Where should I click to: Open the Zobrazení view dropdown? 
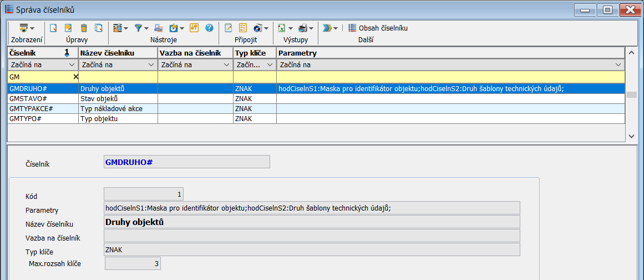26,28
